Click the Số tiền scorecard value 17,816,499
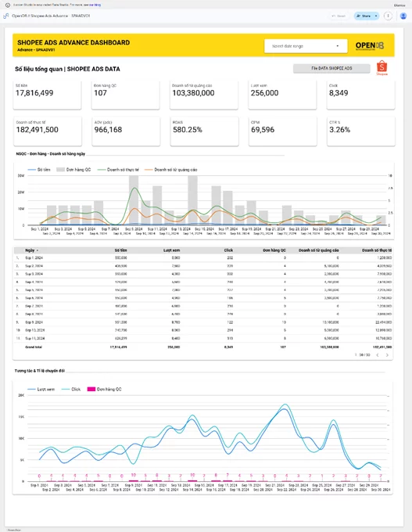 click(x=34, y=93)
